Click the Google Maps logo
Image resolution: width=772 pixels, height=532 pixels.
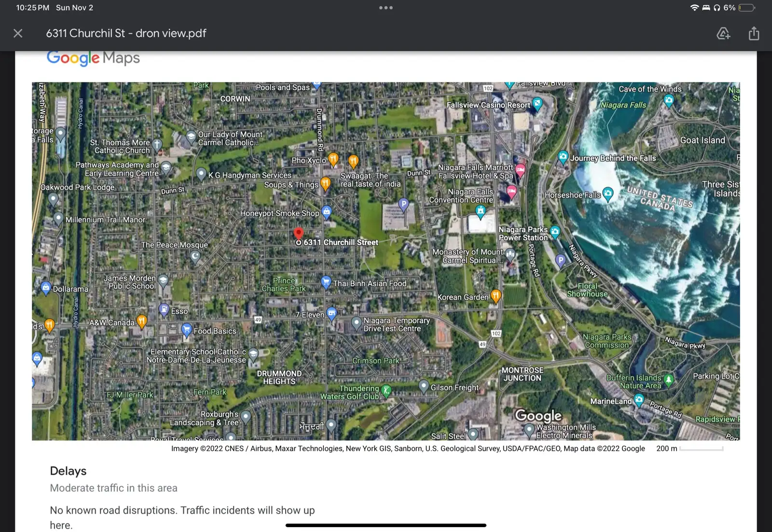93,58
